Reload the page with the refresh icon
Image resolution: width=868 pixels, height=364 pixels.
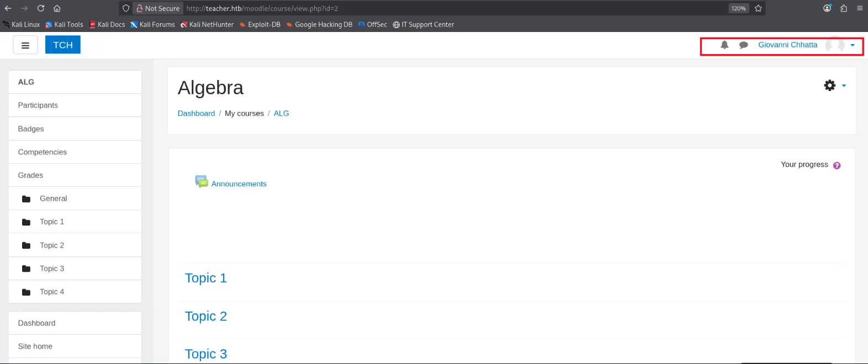41,8
